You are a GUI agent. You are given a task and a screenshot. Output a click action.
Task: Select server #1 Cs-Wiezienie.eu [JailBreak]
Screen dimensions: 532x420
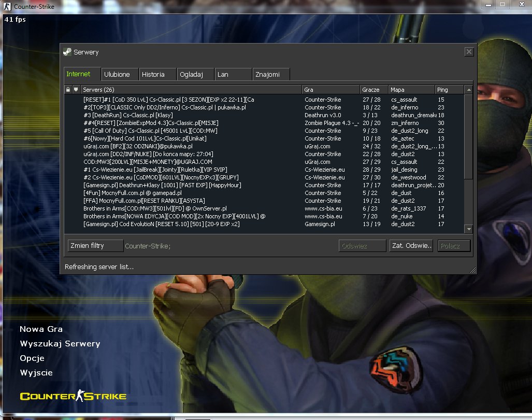[x=264, y=170]
